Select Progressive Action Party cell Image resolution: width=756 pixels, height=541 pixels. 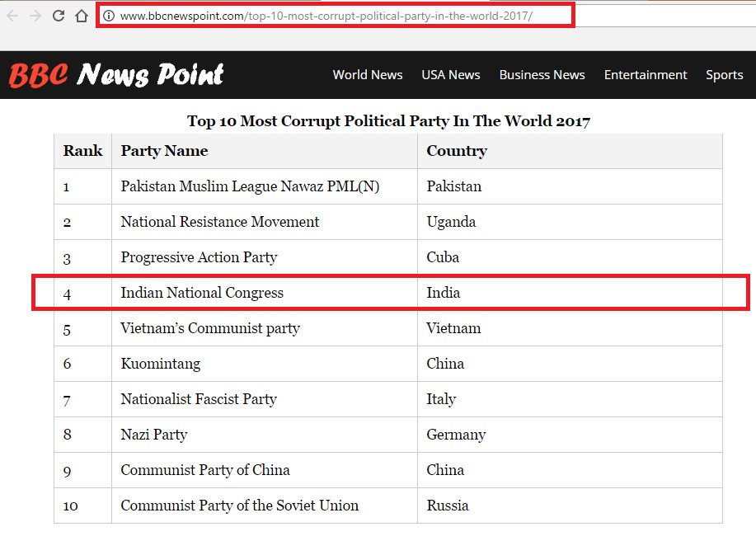pos(265,257)
